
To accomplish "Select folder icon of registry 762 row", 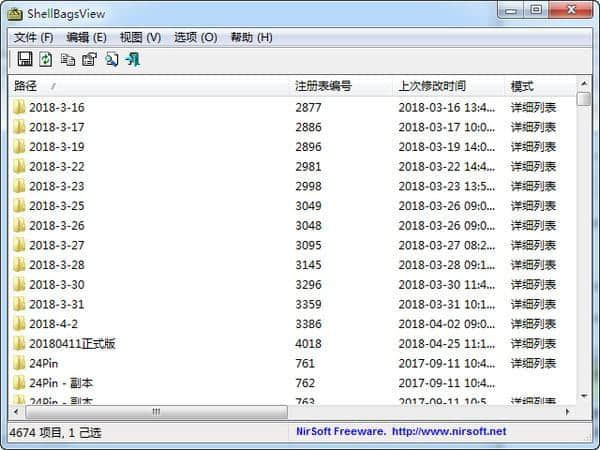I will [x=19, y=383].
